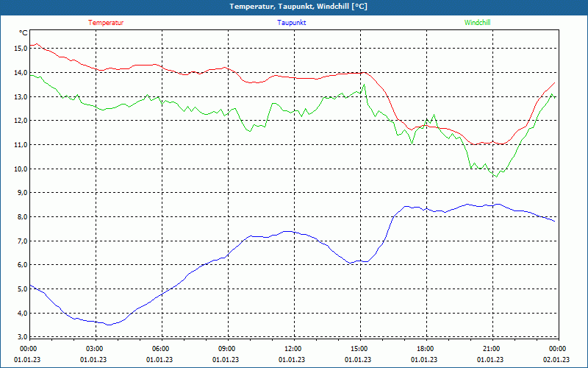Click the 09:00 time axis label
This screenshot has width=588, height=368.
point(226,349)
